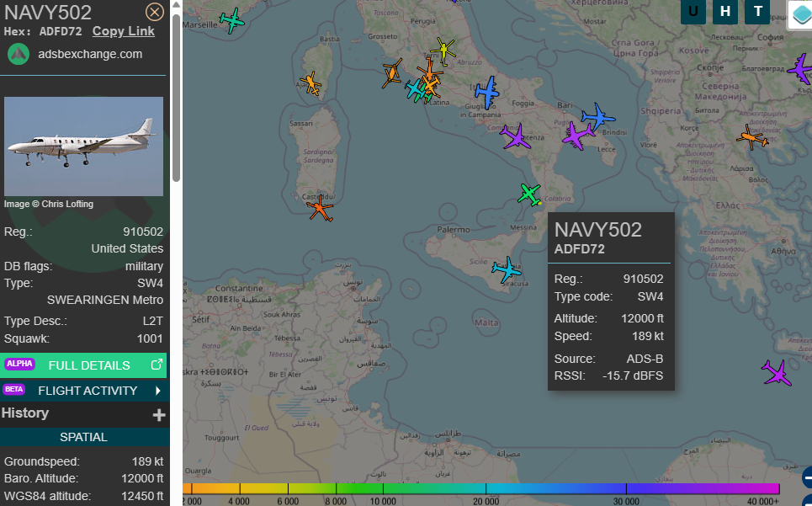Click the left panel vertical scrollbar

[176, 99]
